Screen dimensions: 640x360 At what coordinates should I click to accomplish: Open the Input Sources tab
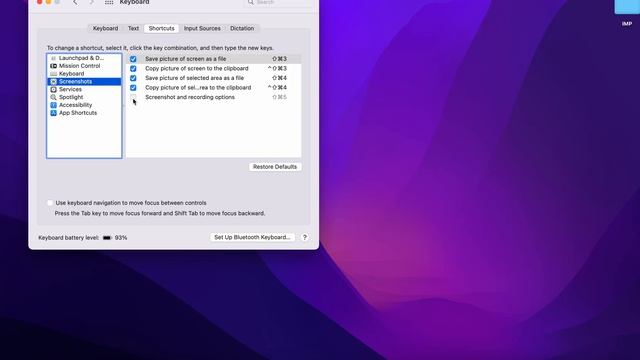[202, 28]
